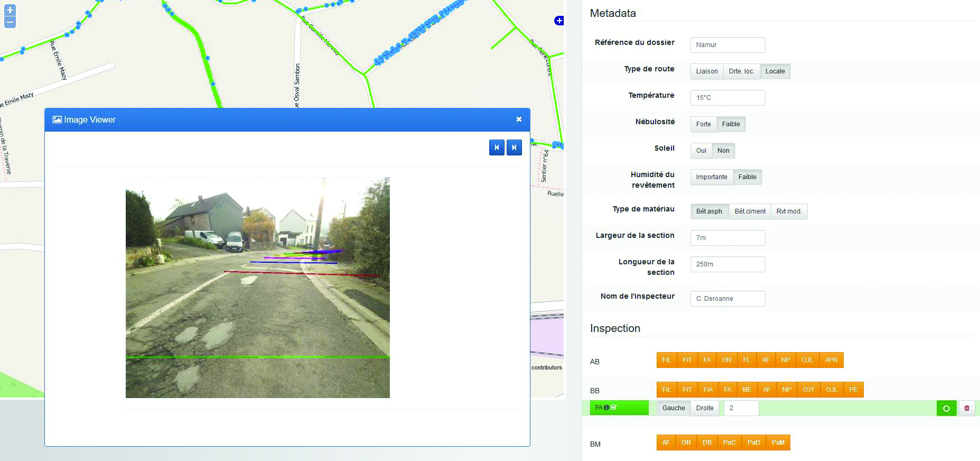Add OR defect in BM row
980x461 pixels.
686,442
